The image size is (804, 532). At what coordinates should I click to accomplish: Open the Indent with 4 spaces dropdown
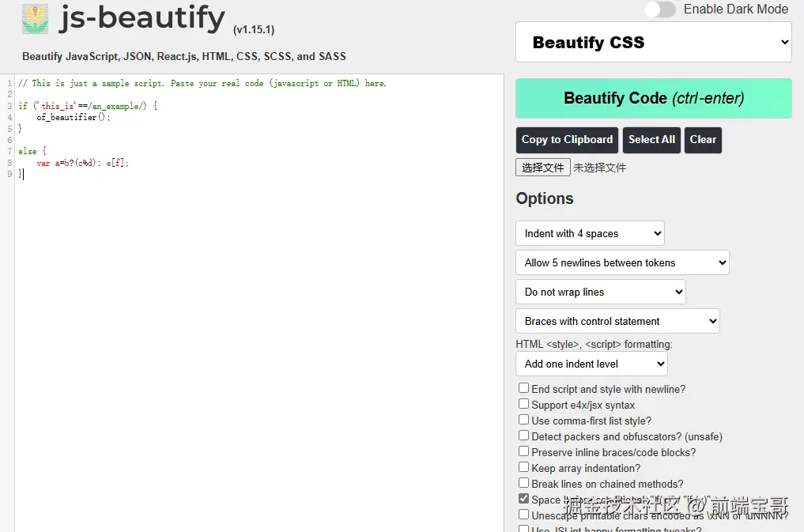click(590, 233)
